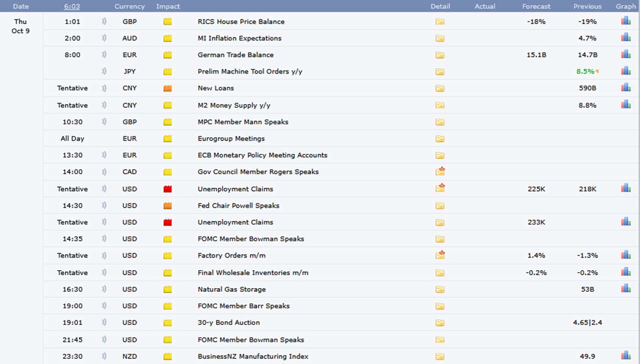Click the yellow impact icon for Eurogroup Meetings
The width and height of the screenshot is (640, 364).
click(167, 139)
